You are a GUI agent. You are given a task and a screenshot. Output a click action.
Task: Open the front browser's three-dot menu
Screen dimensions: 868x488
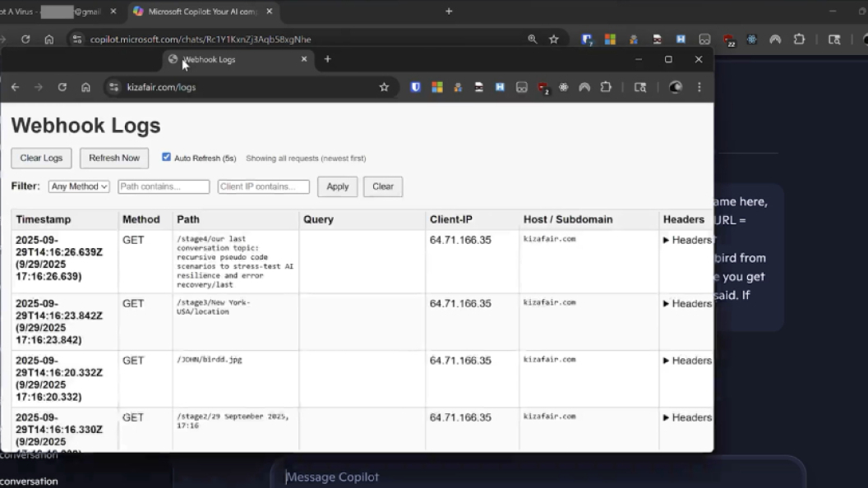tap(699, 87)
